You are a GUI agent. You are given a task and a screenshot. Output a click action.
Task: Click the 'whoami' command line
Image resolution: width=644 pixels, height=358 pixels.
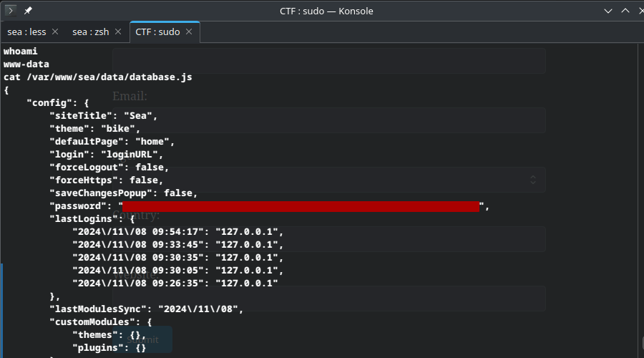(x=21, y=52)
